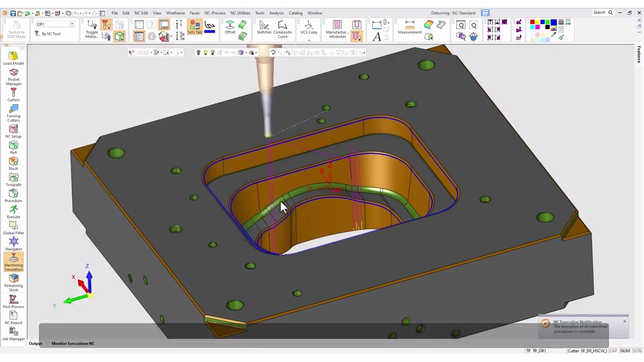The image size is (644, 362).
Task: Open the Job Manager
Action: coord(14,334)
